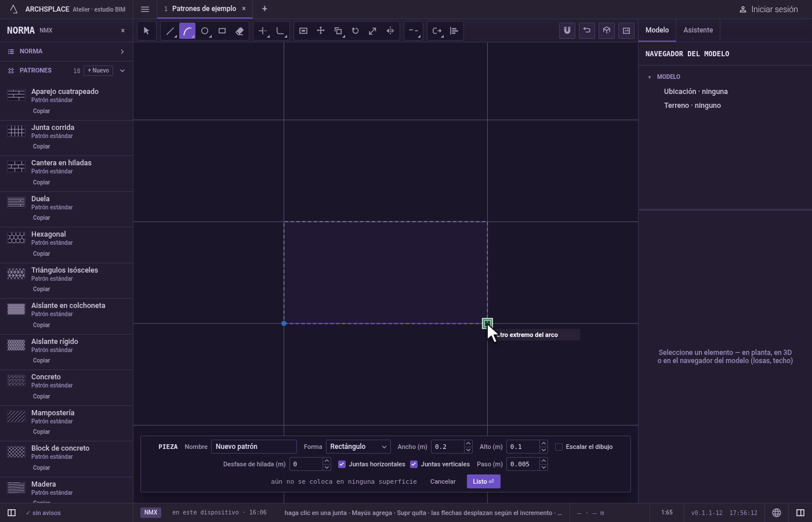812x522 pixels.
Task: Decrease Alto value with down stepper
Action: 543,450
